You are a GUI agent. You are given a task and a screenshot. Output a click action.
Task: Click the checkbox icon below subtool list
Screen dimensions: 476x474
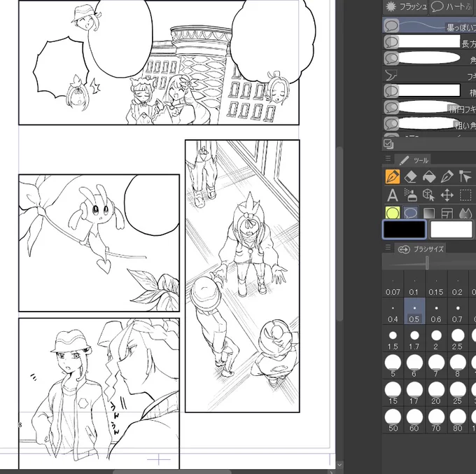tap(388, 144)
